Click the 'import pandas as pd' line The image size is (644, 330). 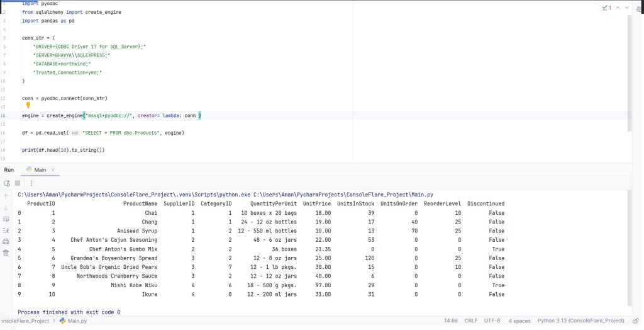[x=48, y=21]
